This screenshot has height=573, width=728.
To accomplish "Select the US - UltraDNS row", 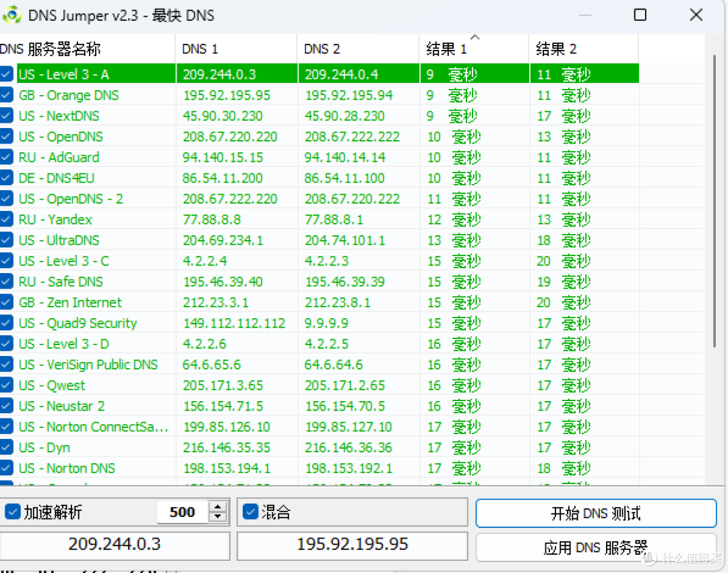I will (x=320, y=240).
